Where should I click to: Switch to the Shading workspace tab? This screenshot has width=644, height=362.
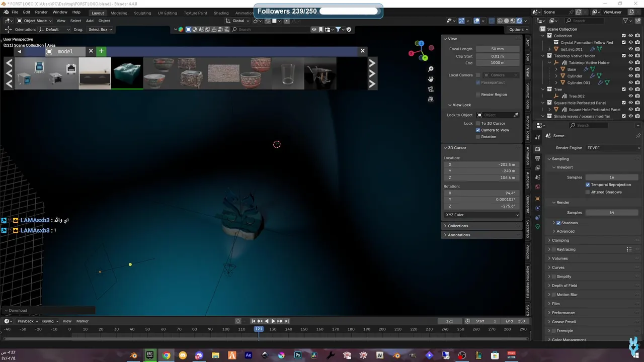[x=221, y=13]
